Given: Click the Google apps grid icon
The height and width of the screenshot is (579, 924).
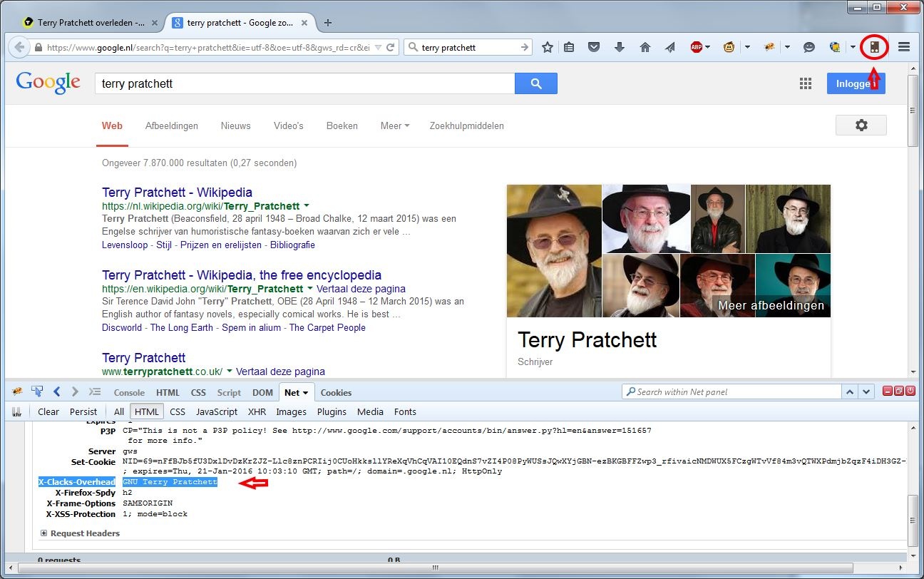Looking at the screenshot, I should point(806,83).
